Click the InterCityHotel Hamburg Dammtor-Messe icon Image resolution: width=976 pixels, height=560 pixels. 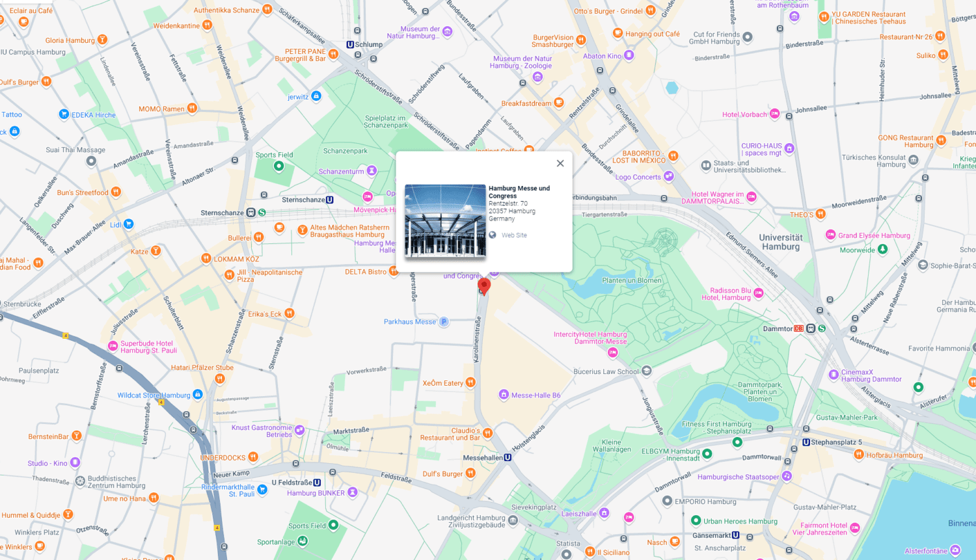click(612, 353)
